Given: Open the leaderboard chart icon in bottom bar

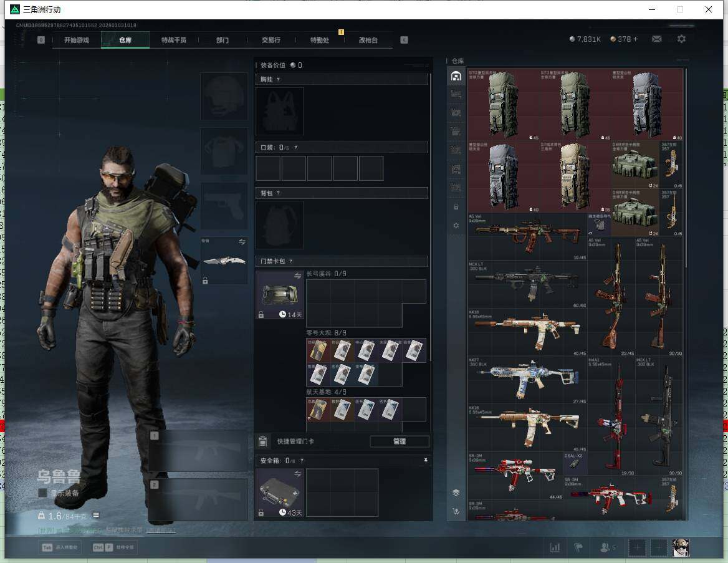Looking at the screenshot, I should coord(555,547).
